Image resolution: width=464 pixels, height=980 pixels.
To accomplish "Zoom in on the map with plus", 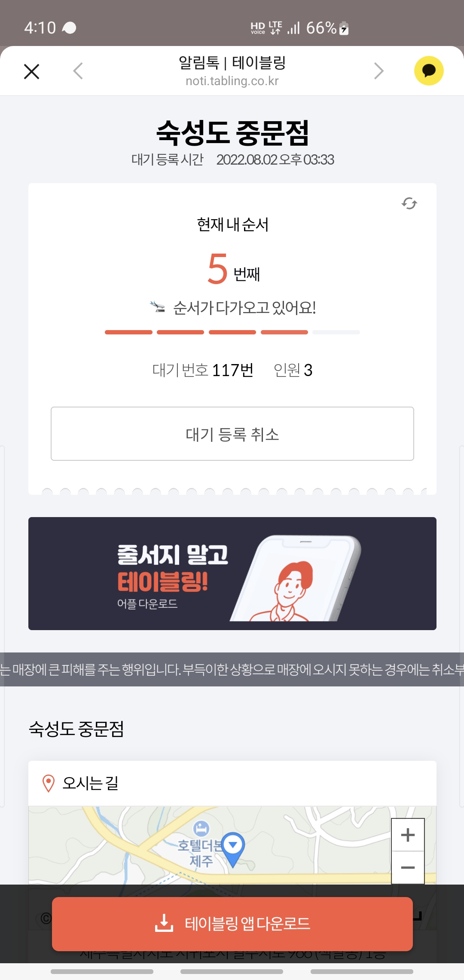I will [x=408, y=835].
